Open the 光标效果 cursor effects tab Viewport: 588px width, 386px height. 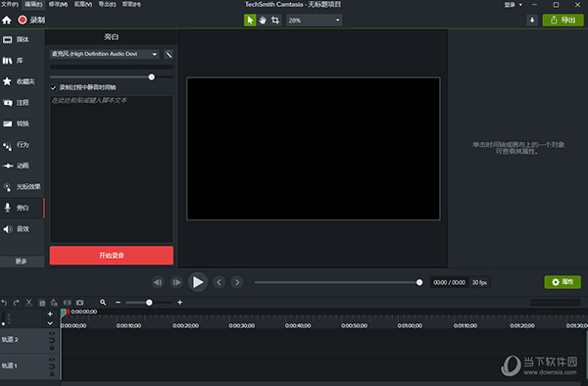[22, 186]
